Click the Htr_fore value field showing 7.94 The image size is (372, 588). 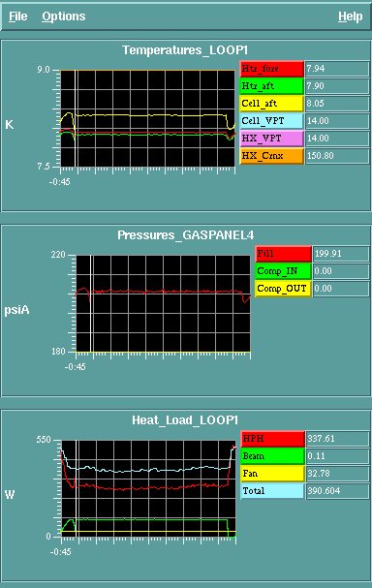point(337,69)
